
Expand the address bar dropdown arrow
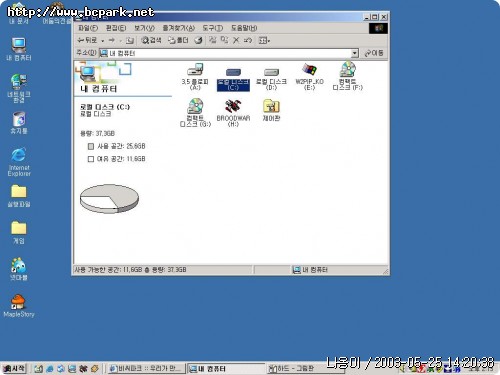pyautogui.click(x=355, y=53)
